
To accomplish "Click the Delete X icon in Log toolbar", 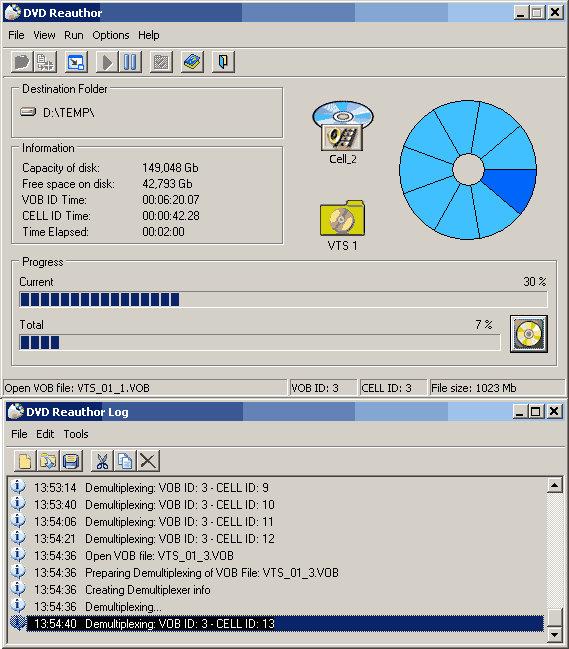I will click(148, 461).
